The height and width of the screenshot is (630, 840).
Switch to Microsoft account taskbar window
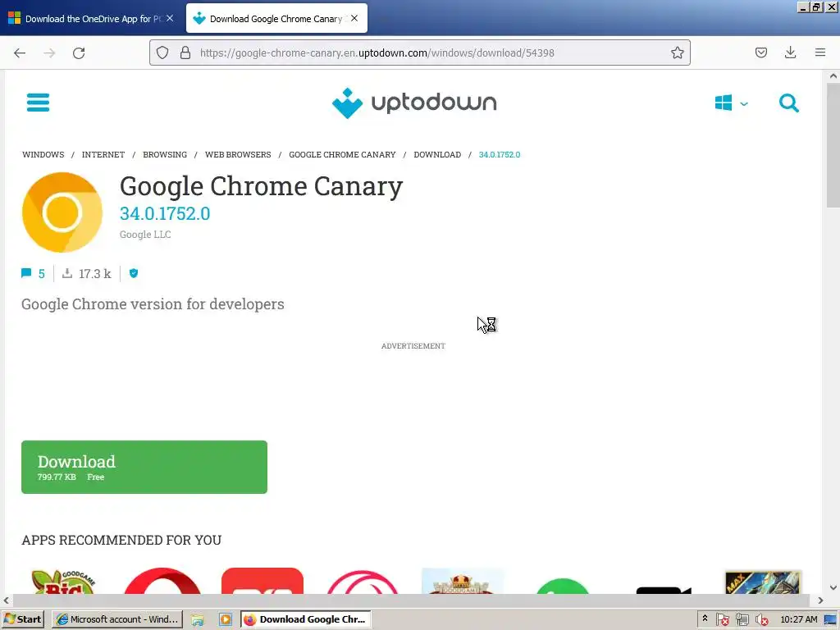coord(117,619)
